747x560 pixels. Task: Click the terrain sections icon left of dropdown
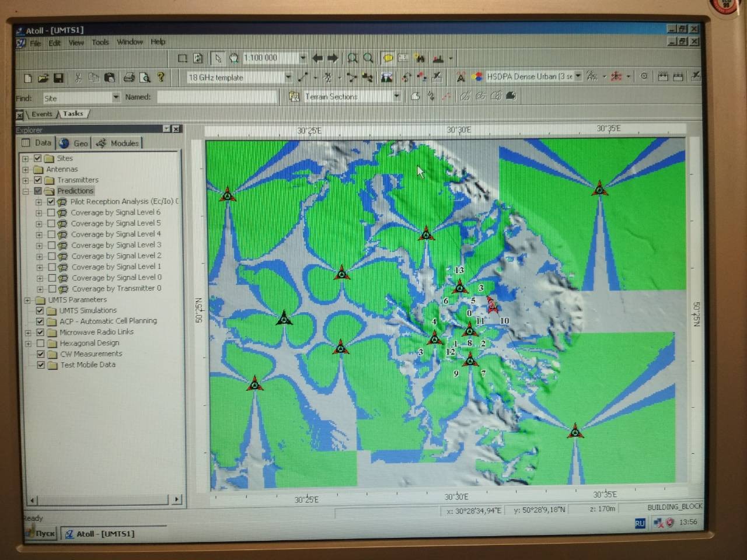(294, 97)
